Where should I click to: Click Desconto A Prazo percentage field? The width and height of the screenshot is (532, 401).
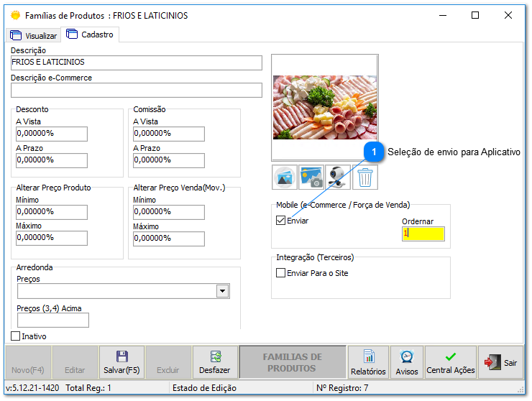(52, 160)
